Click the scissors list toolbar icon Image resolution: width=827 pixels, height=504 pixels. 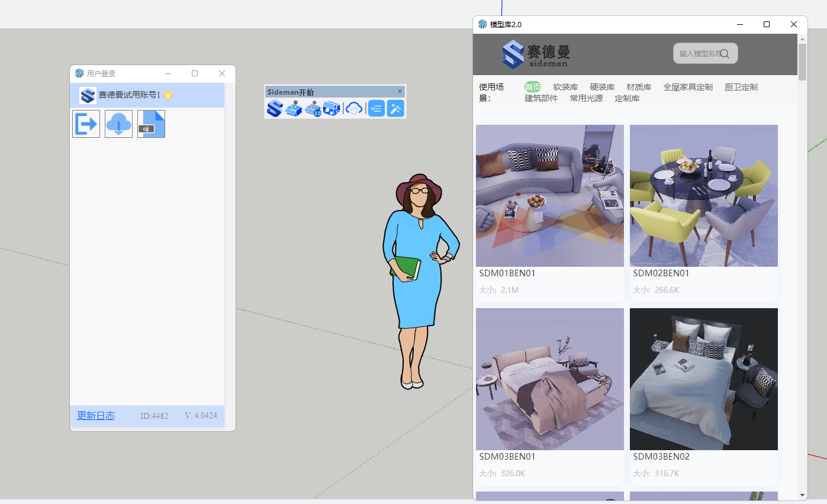tap(377, 108)
